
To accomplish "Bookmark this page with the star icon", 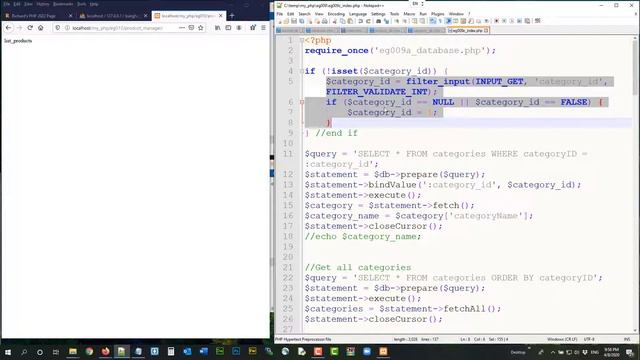I will pos(200,28).
